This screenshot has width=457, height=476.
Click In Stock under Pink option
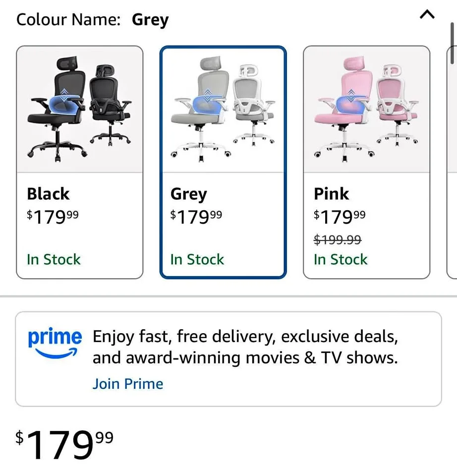pos(341,259)
